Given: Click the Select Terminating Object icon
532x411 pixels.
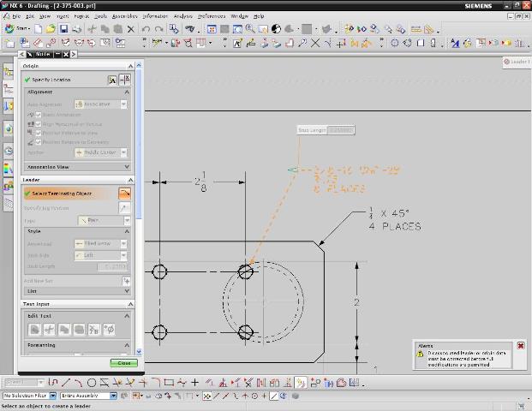Looking at the screenshot, I should tap(124, 194).
